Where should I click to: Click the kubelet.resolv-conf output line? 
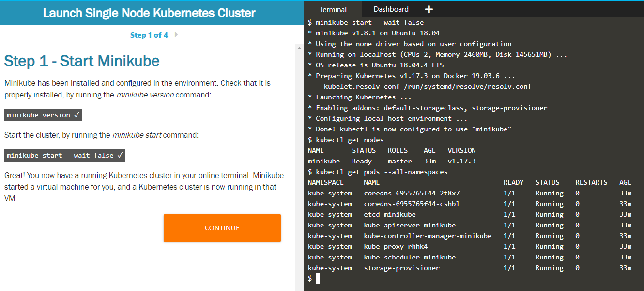pyautogui.click(x=424, y=86)
